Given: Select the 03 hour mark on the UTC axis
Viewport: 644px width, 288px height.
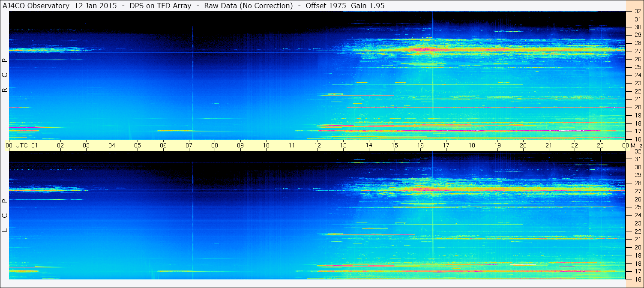Looking at the screenshot, I should 86,145.
